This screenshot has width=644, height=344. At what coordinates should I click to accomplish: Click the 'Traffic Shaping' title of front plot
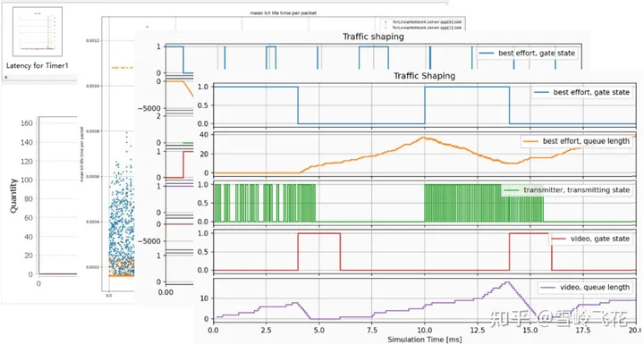424,76
